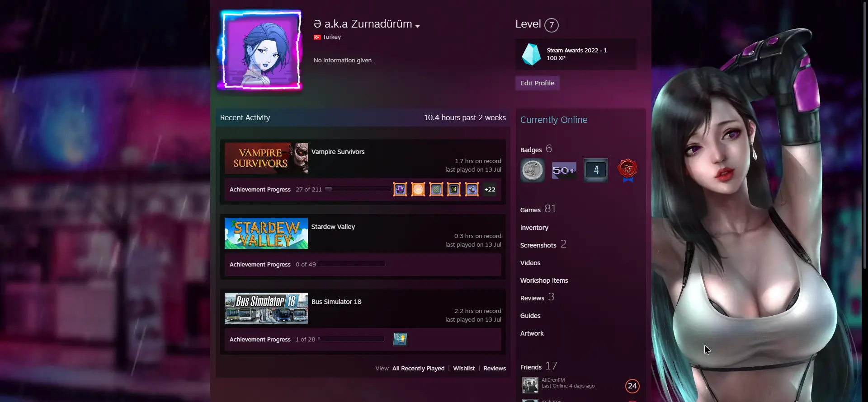The width and height of the screenshot is (868, 402).
Task: Click the "1.7 hrs on record" text
Action: 478,161
